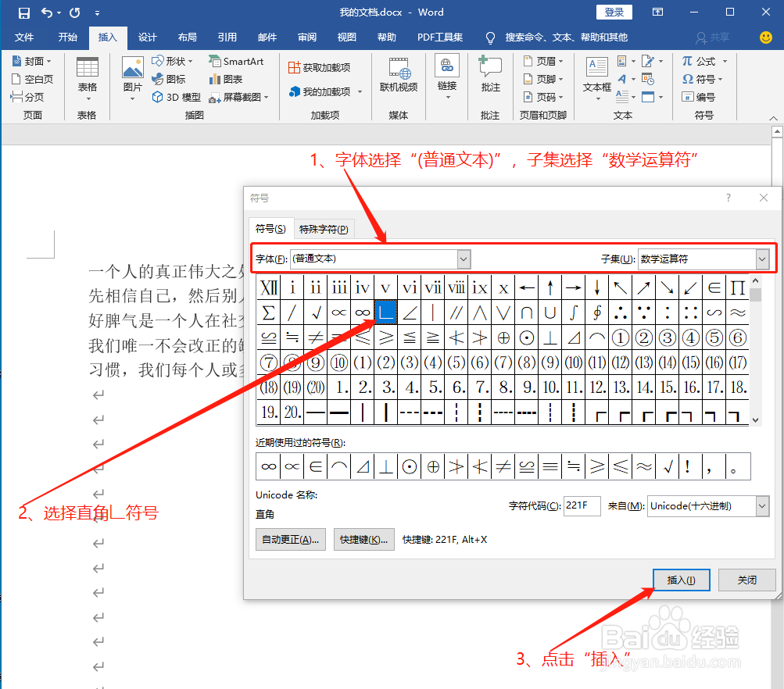The width and height of the screenshot is (784, 689).
Task: Expand the 公式 equation dropdown arrow
Action: pyautogui.click(x=725, y=62)
